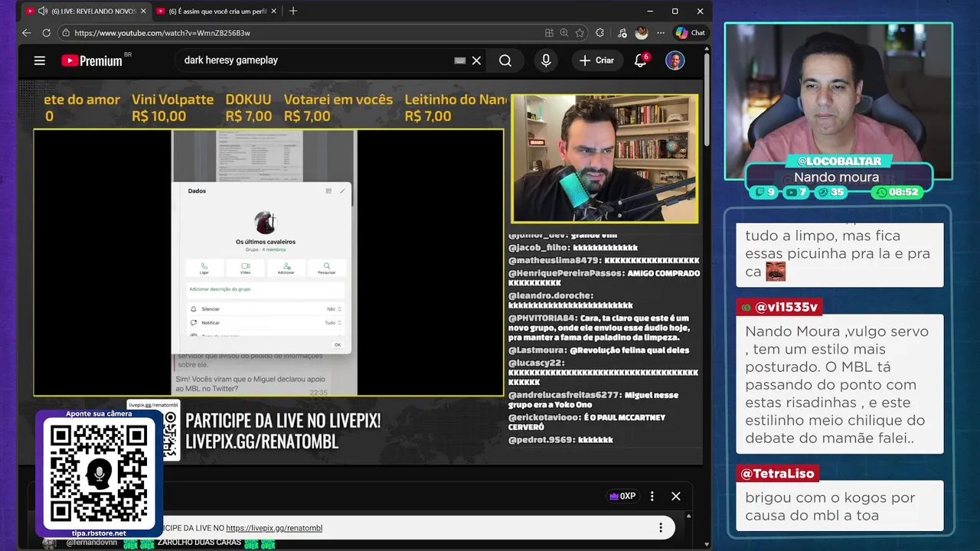Click the page vertical scrollbar

707,99
